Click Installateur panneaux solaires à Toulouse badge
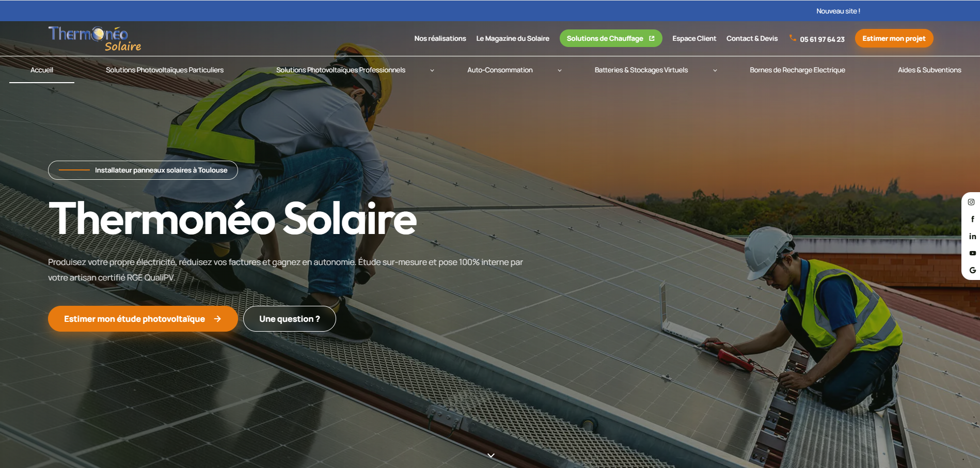Screen dimensions: 980x468 pyautogui.click(x=143, y=170)
